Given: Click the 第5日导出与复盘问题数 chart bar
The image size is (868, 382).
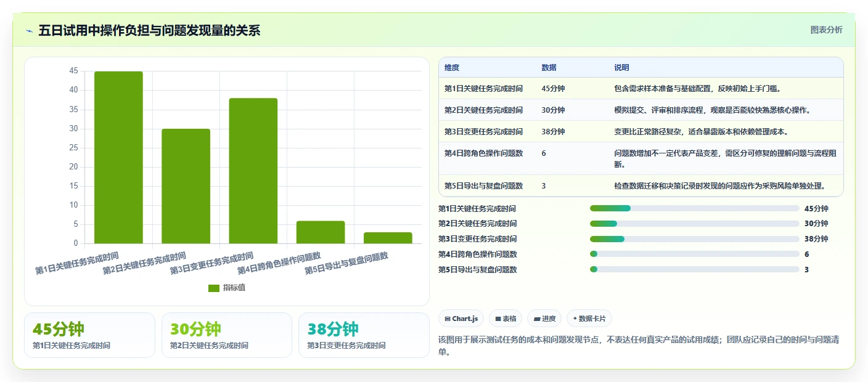Looking at the screenshot, I should pyautogui.click(x=388, y=238).
